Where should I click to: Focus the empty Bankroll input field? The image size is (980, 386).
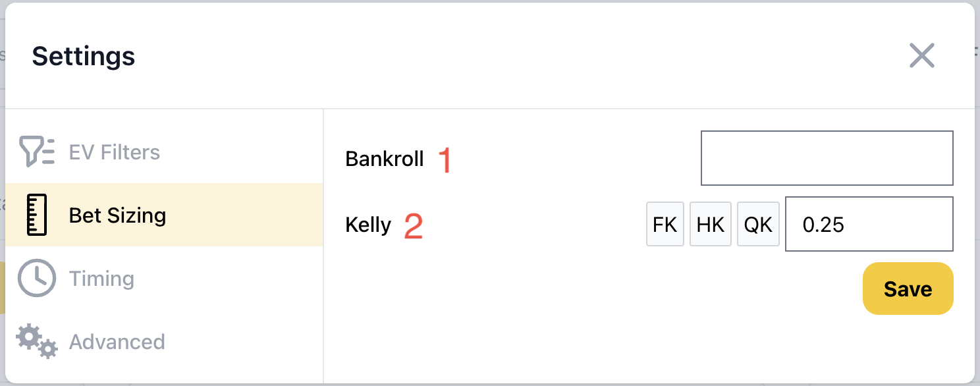[x=827, y=158]
